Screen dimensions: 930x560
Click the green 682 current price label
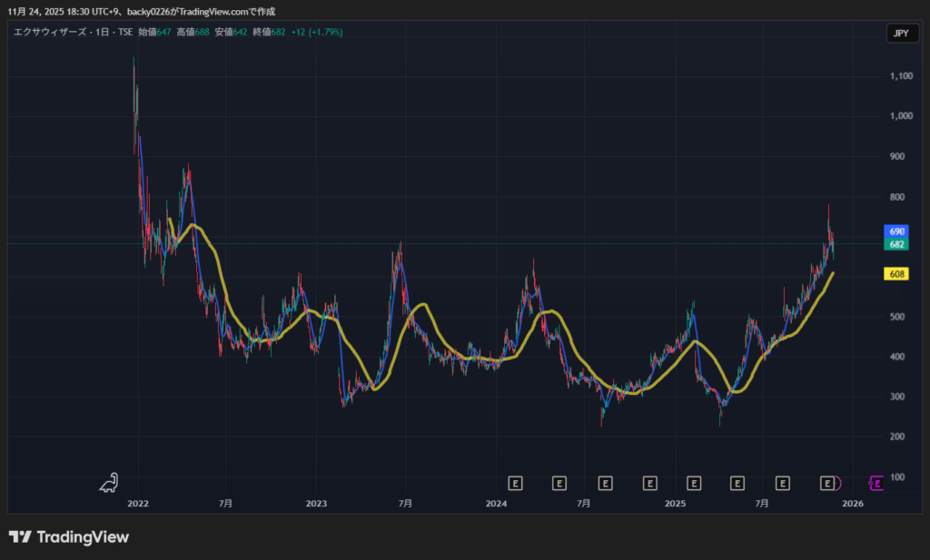(x=896, y=244)
